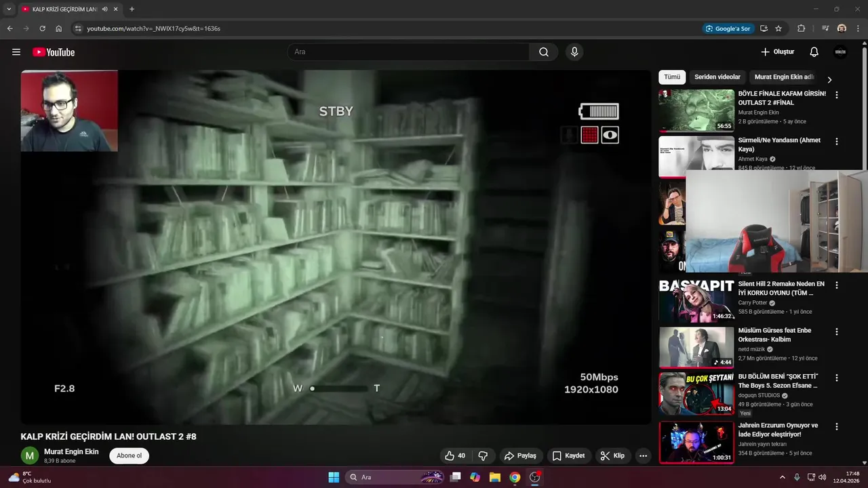Image resolution: width=868 pixels, height=488 pixels.
Task: Mute tab via speaker icon on tab
Action: click(x=105, y=9)
